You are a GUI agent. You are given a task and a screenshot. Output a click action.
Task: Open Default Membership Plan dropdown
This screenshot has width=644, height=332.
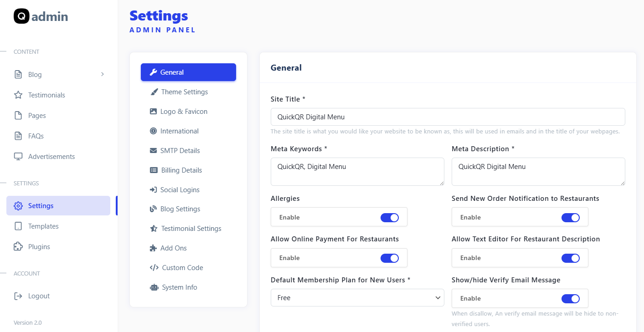click(357, 298)
